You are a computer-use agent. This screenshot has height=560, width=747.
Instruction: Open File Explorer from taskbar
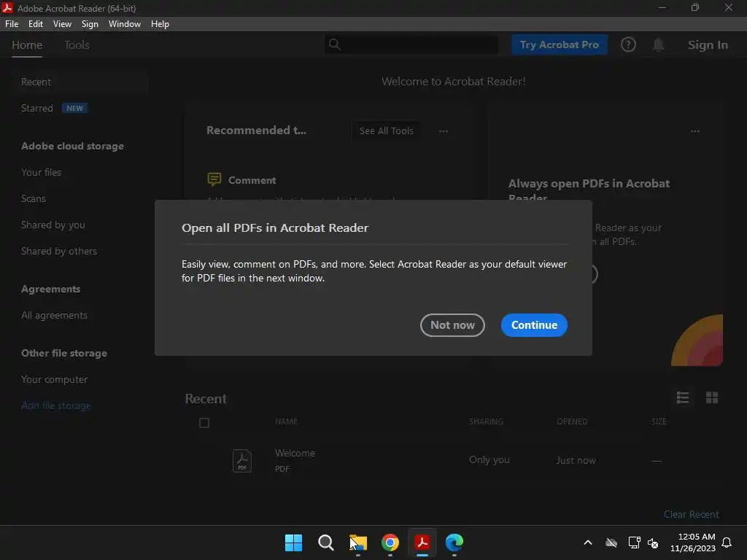(x=358, y=542)
